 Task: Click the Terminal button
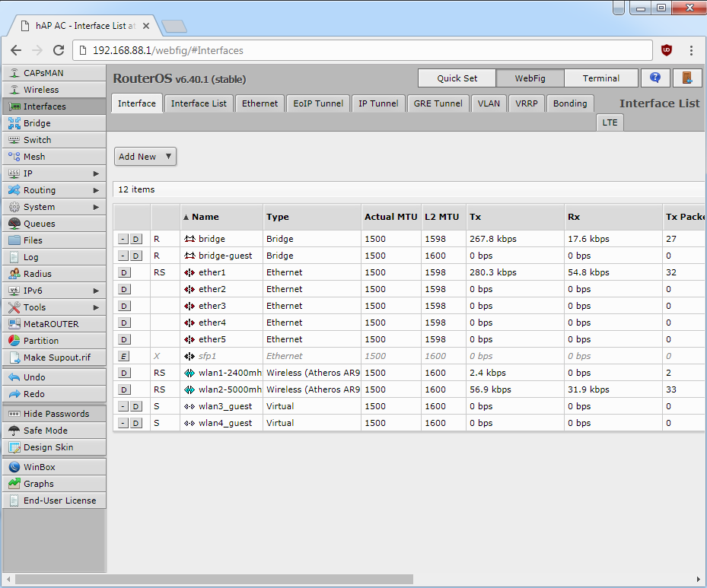click(601, 78)
